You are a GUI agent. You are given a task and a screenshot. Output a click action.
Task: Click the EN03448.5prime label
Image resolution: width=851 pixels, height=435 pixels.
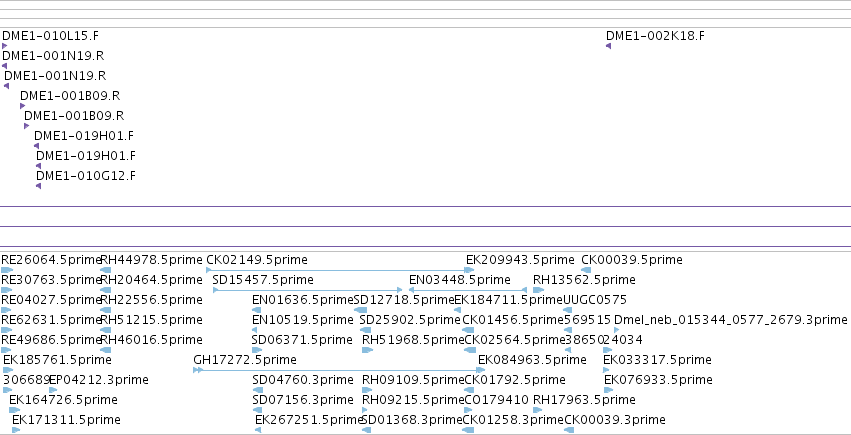(460, 280)
